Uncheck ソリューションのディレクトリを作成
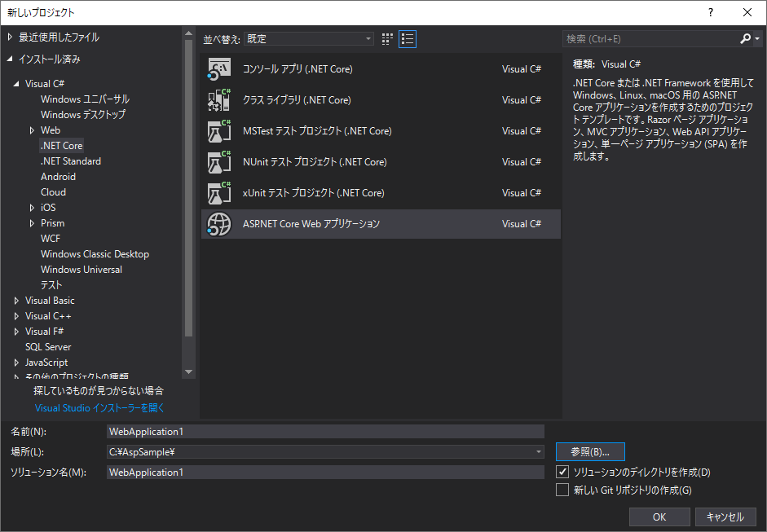This screenshot has height=532, width=767. 562,471
